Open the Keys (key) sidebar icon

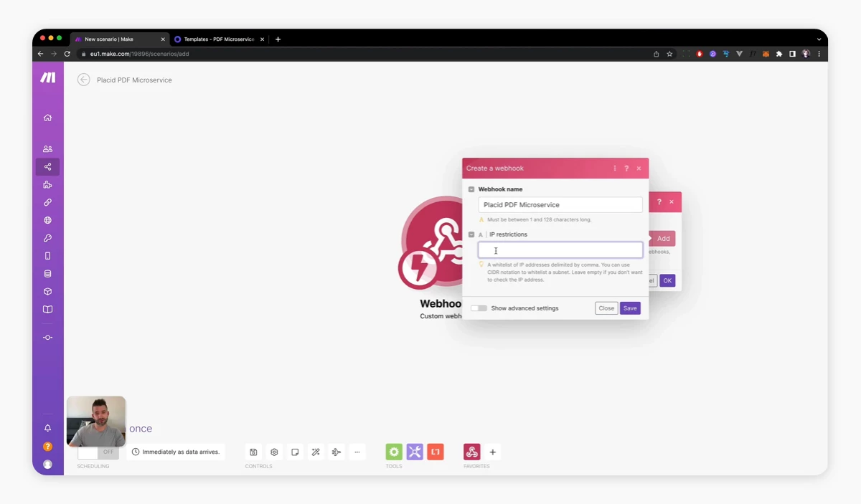[47, 238]
